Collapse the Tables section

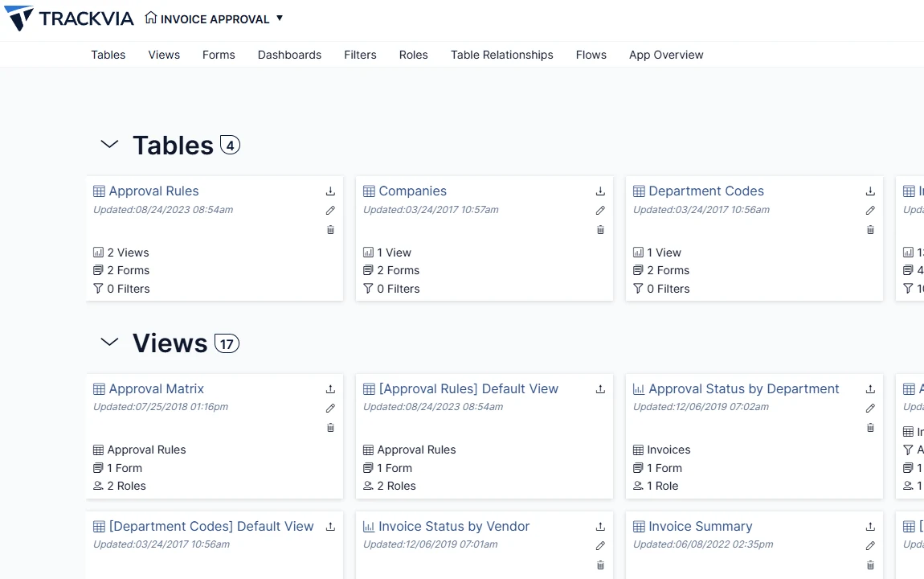click(x=109, y=144)
